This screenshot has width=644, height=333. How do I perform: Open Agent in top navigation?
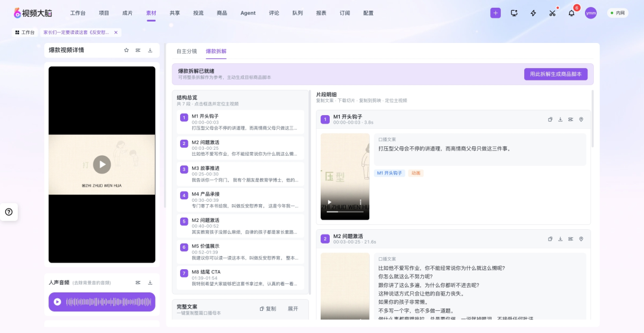click(248, 13)
